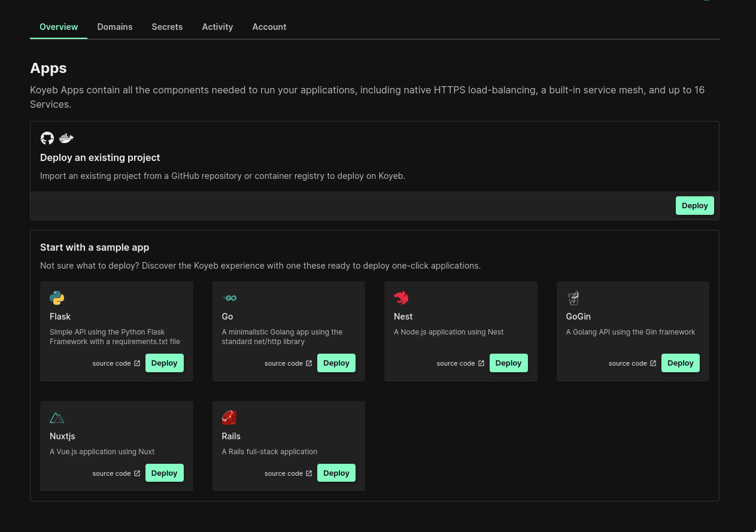Screen dimensions: 756x532
Task: Switch to the Activity tab
Action: click(x=217, y=27)
